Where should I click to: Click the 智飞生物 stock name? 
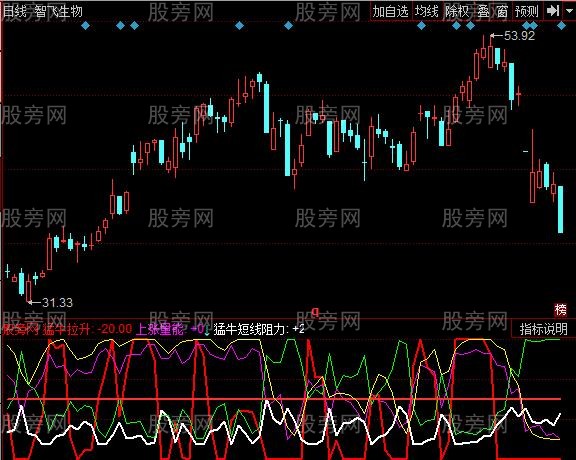pos(59,11)
